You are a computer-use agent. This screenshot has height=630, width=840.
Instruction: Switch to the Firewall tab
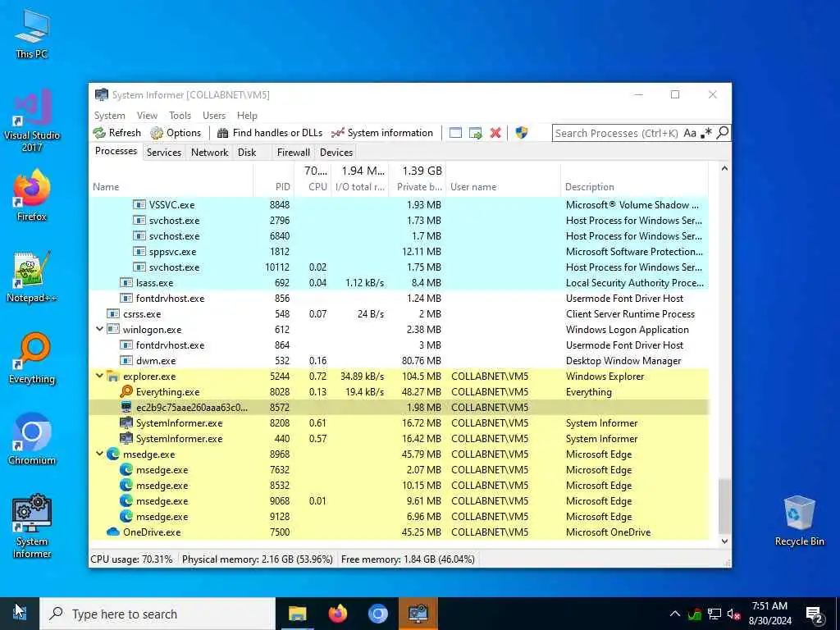pyautogui.click(x=293, y=152)
